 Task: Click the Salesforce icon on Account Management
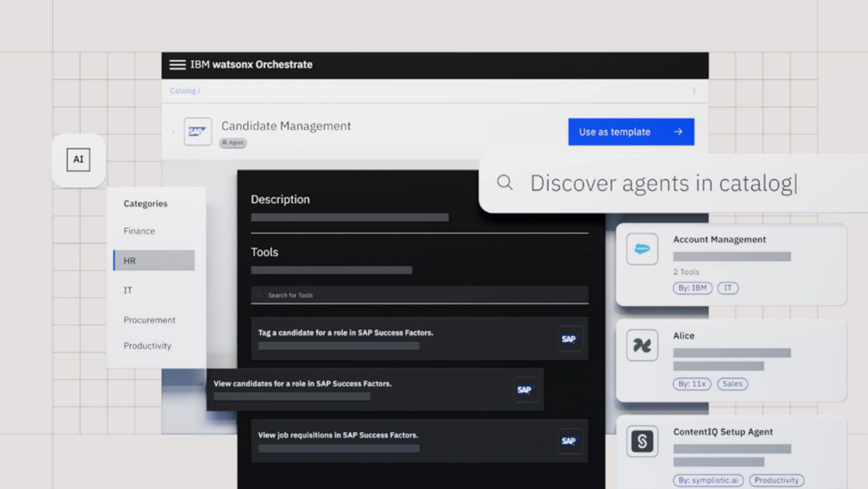click(x=642, y=249)
